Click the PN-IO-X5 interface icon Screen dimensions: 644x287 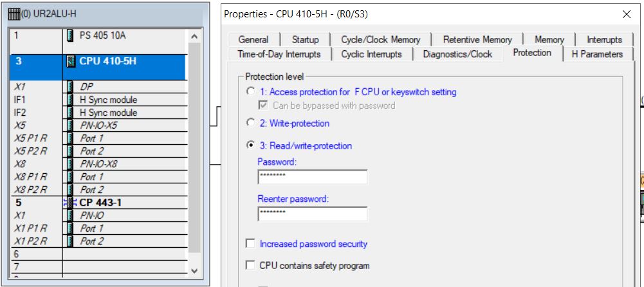click(x=70, y=125)
